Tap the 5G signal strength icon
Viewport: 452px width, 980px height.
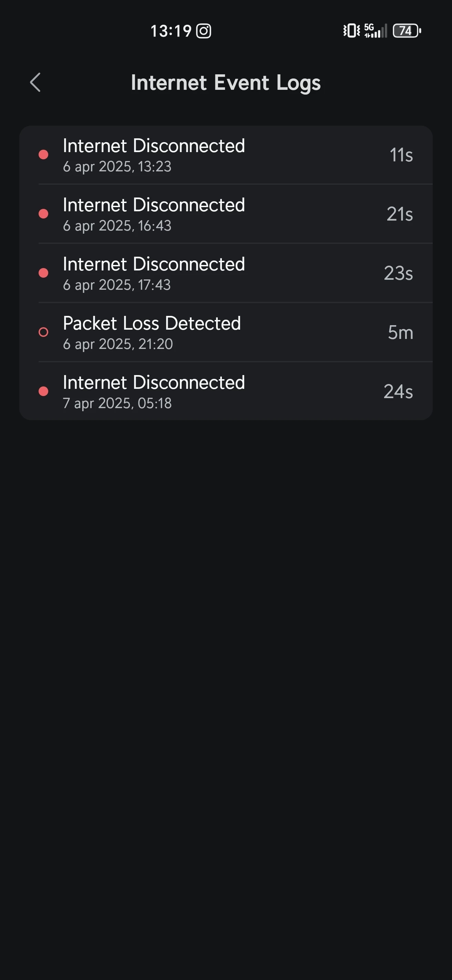(x=376, y=31)
